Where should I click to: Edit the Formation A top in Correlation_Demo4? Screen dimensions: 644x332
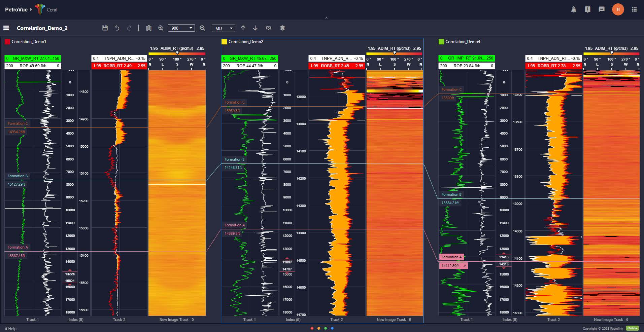pos(465,266)
